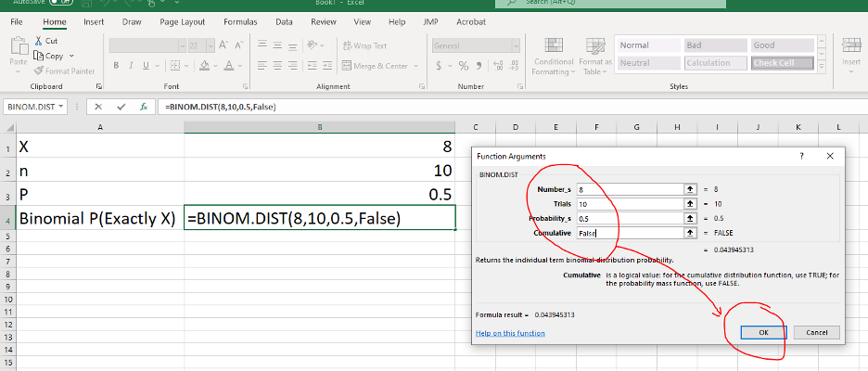
Task: Click Cancel in Function Arguments dialog
Action: pos(816,332)
